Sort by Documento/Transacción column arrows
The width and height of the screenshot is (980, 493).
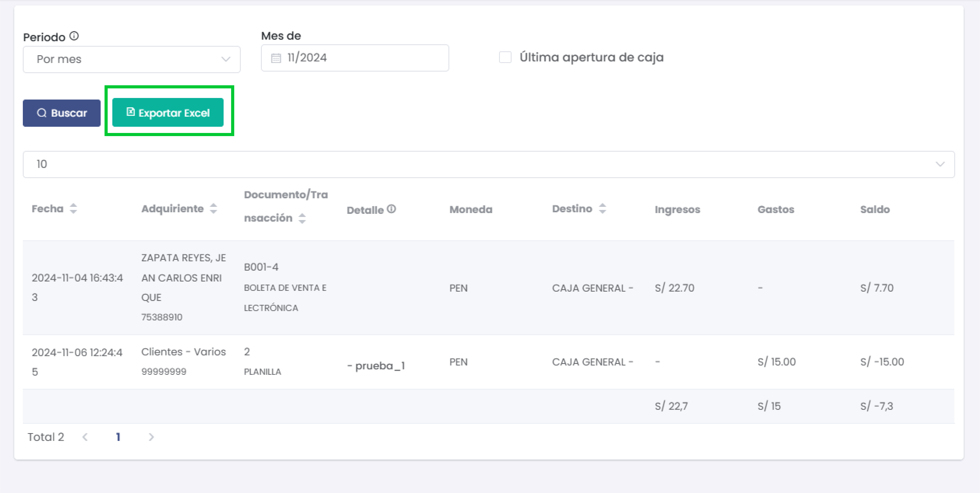click(x=302, y=218)
